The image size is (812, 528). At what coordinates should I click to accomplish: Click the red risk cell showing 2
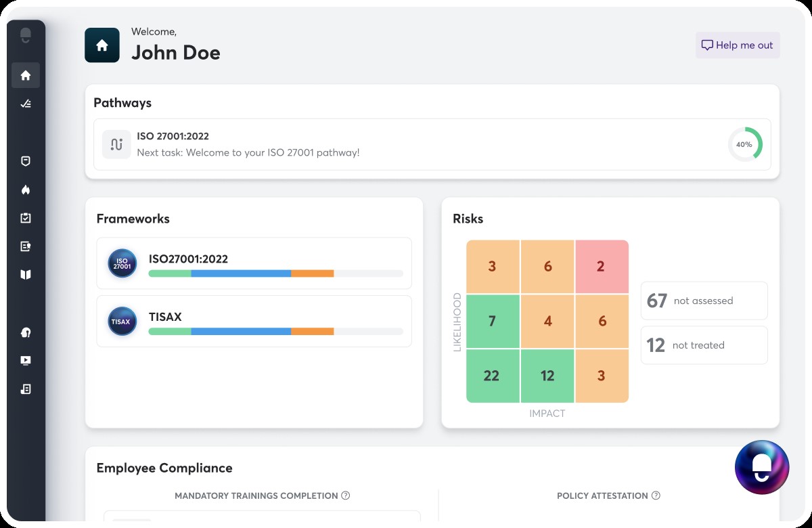[602, 267]
